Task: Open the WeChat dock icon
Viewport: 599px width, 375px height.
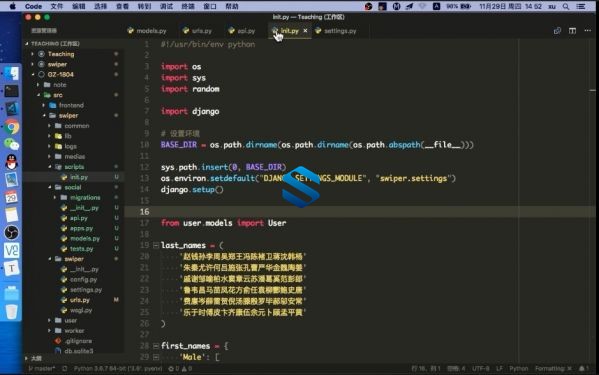Action: pos(11,144)
